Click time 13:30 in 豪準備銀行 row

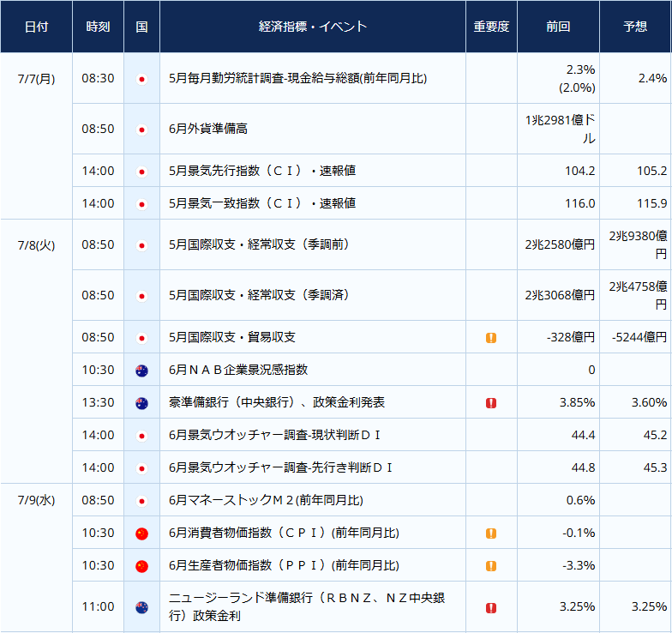point(98,402)
